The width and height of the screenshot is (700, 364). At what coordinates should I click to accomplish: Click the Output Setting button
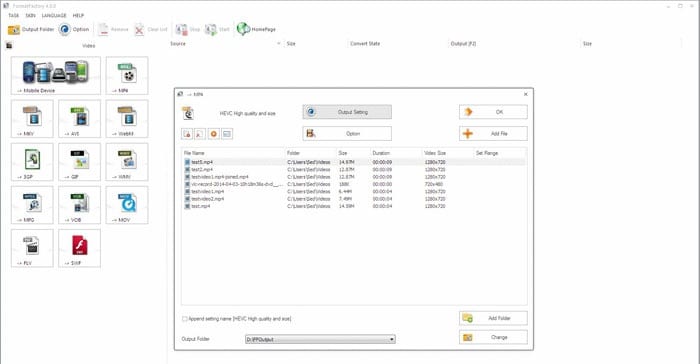pyautogui.click(x=347, y=112)
